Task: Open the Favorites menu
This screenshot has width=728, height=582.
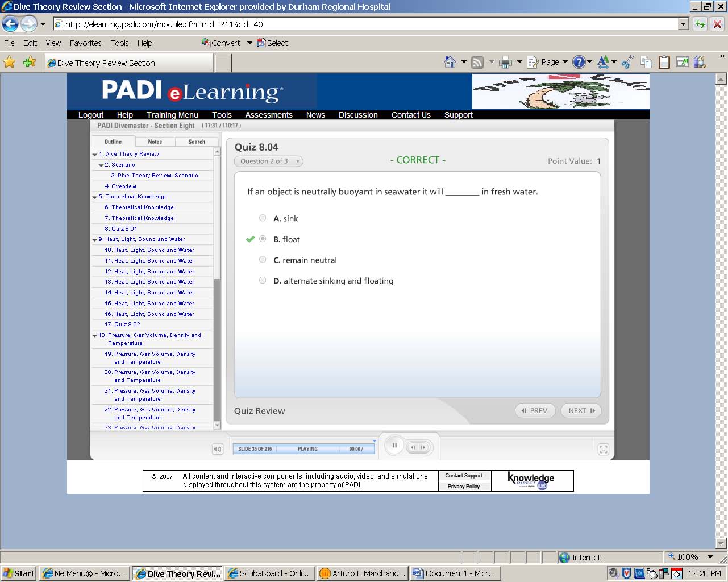Action: click(x=85, y=43)
